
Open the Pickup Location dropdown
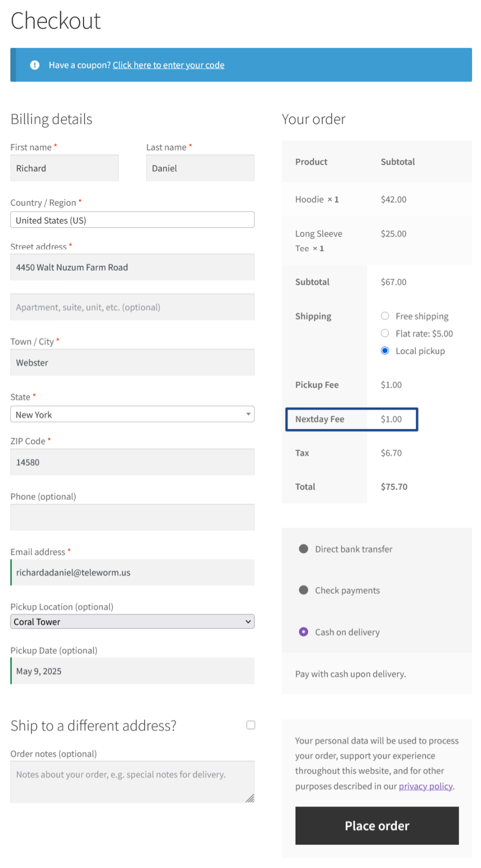tap(132, 621)
